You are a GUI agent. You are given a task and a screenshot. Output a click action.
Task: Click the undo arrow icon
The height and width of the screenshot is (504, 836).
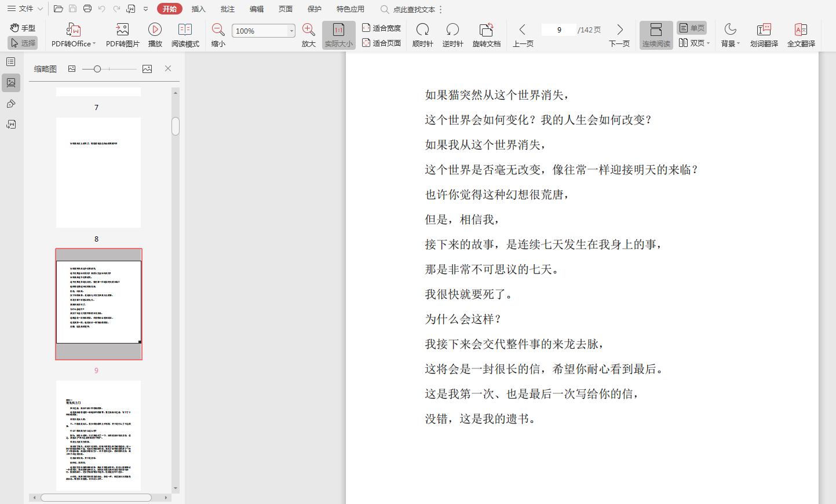click(x=102, y=9)
